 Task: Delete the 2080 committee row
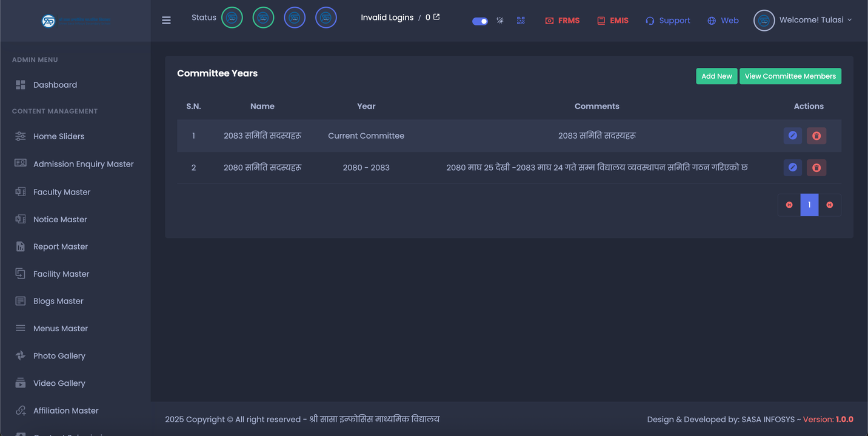pyautogui.click(x=816, y=168)
